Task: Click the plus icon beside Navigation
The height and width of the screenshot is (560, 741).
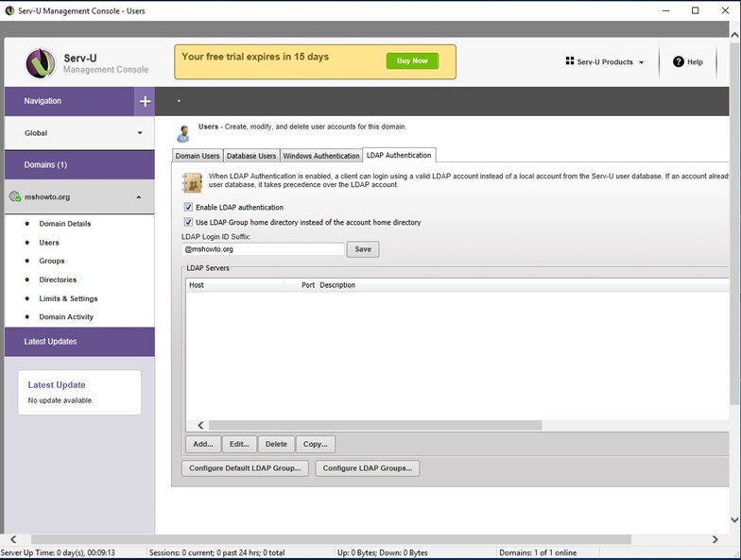Action: (145, 101)
